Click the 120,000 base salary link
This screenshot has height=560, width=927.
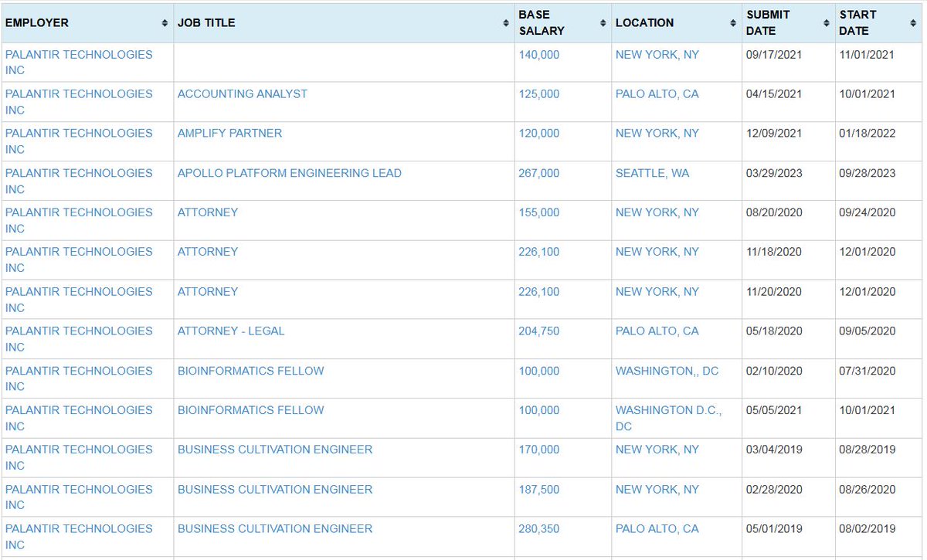pyautogui.click(x=539, y=133)
